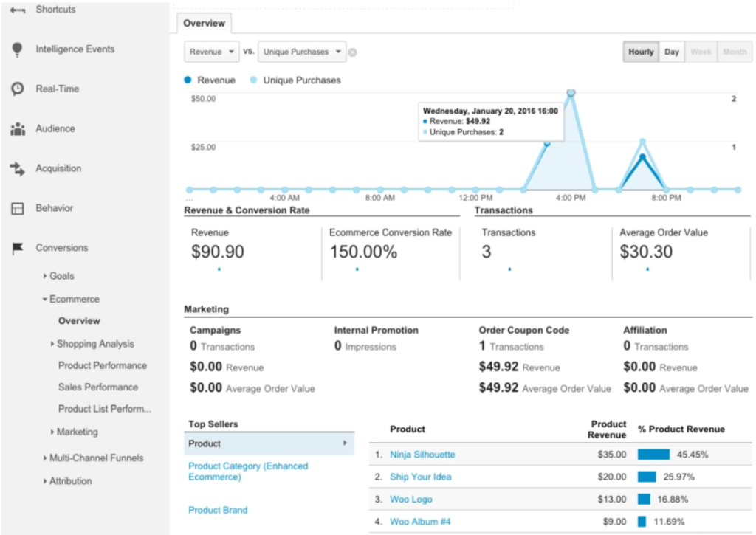Click the Intelligence Events lightbulb icon

(x=15, y=49)
